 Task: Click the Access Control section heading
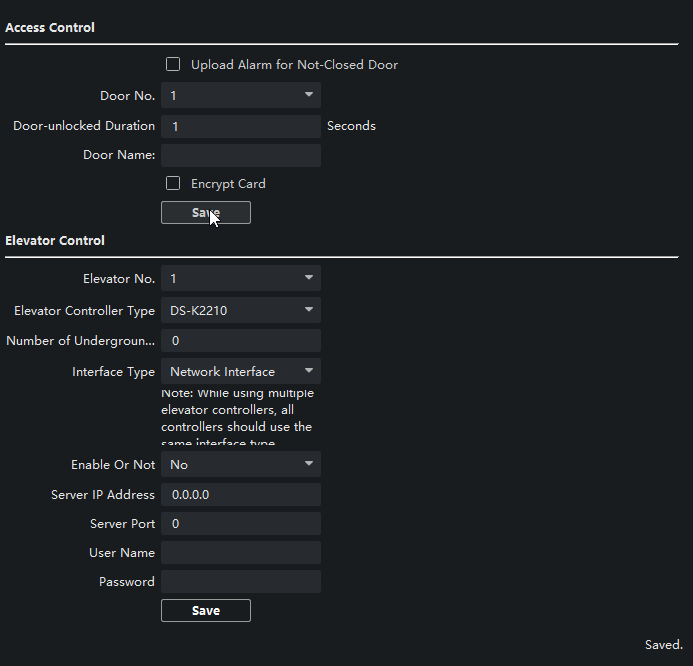(50, 28)
